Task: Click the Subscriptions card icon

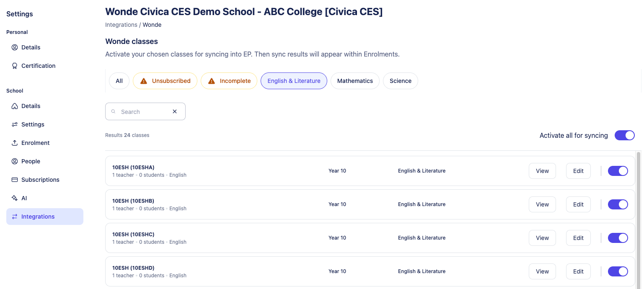Action: coord(15,180)
